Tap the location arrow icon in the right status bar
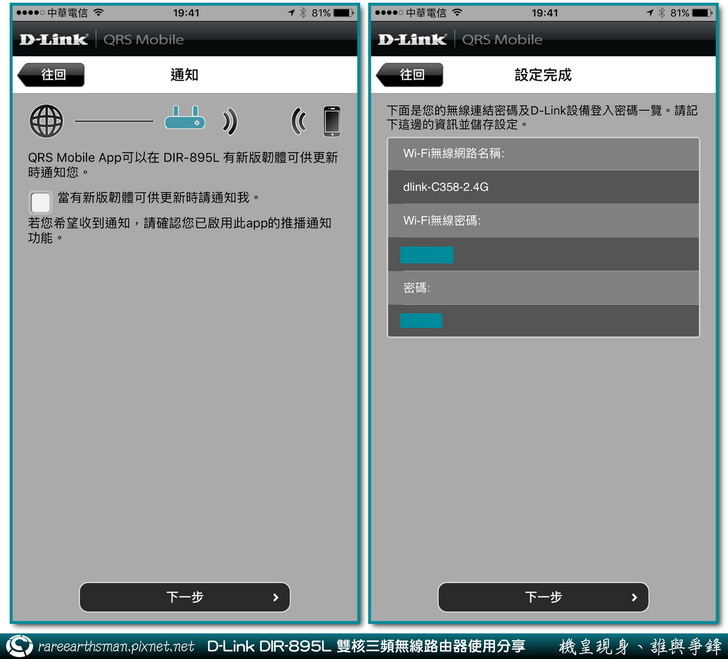The image size is (728, 659). (650, 13)
